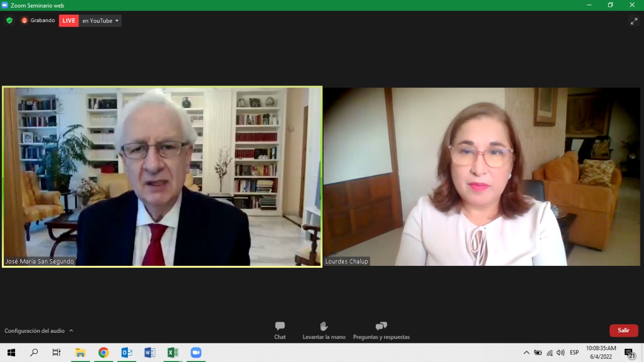
Task: Show hidden system tray icons
Action: 526,352
